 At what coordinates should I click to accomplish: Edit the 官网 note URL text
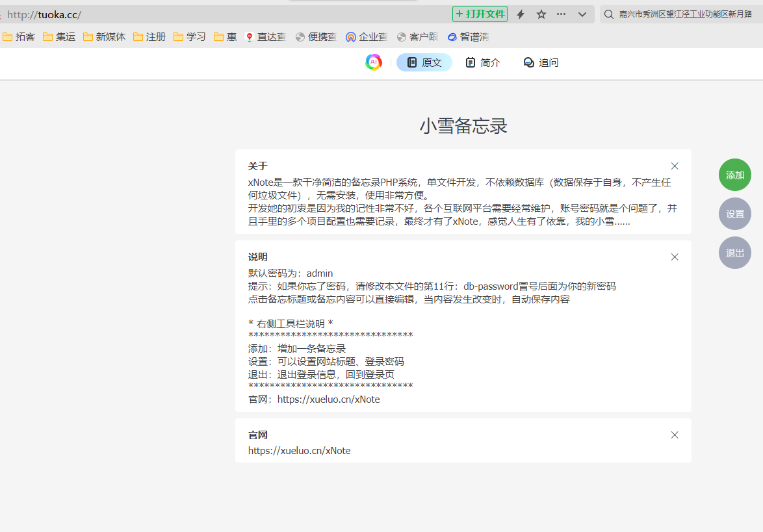(x=300, y=450)
